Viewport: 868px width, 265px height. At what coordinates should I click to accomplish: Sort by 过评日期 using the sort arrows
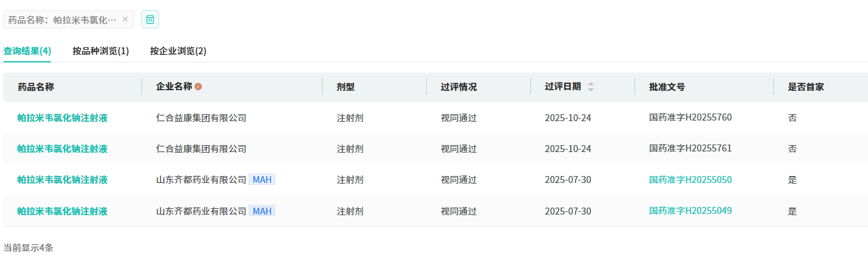[590, 87]
